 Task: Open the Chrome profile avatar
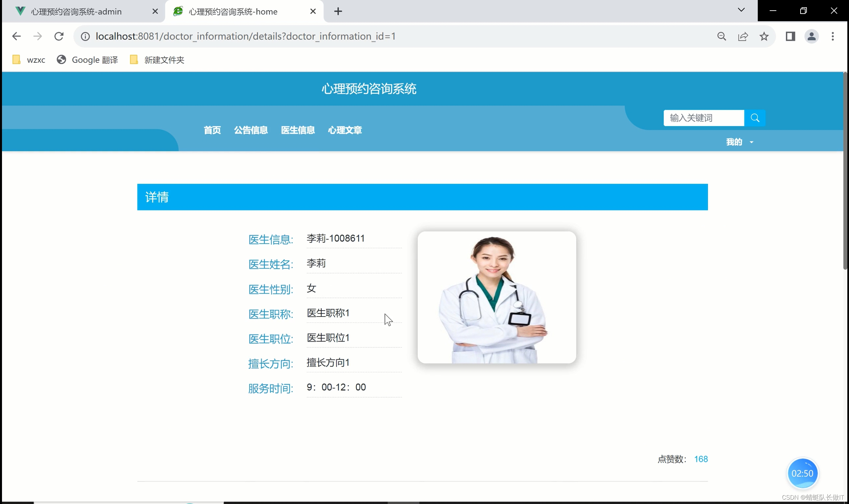coord(811,36)
